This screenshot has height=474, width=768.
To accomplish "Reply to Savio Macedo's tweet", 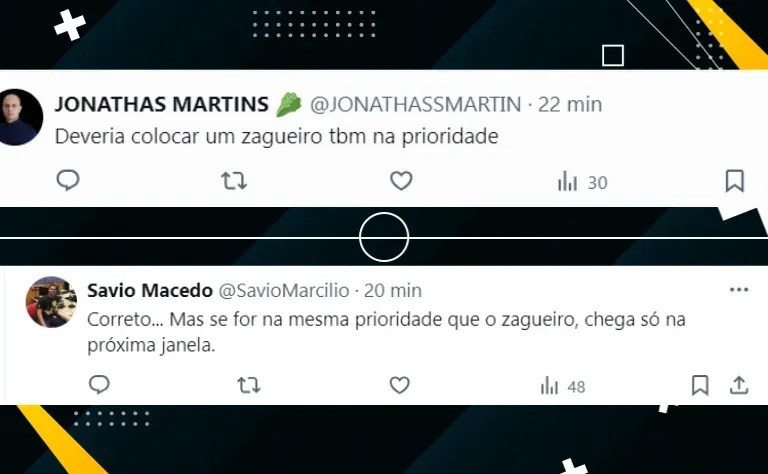I will (x=99, y=385).
